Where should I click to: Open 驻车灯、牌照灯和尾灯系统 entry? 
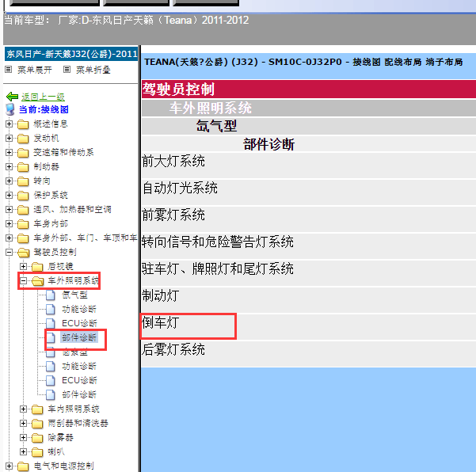[217, 269]
